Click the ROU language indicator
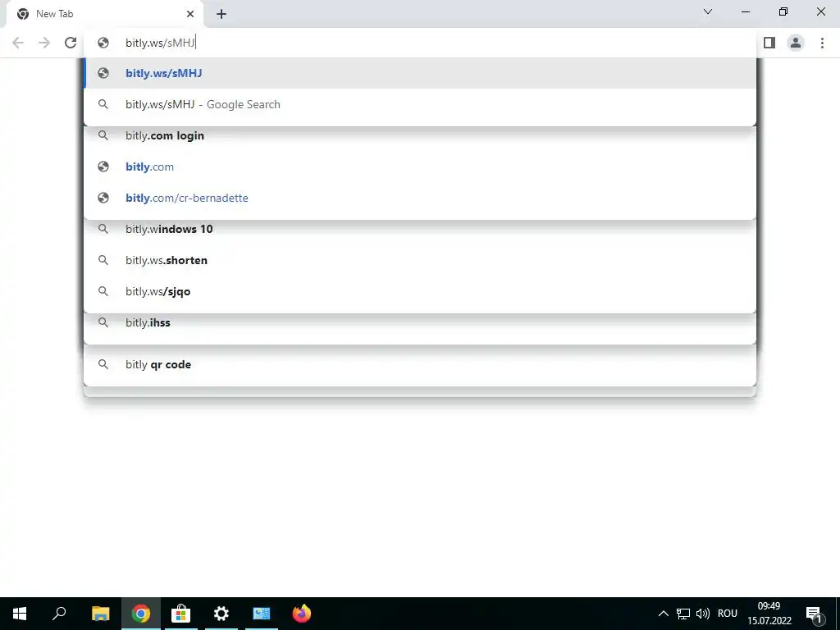The image size is (840, 630). [x=728, y=614]
